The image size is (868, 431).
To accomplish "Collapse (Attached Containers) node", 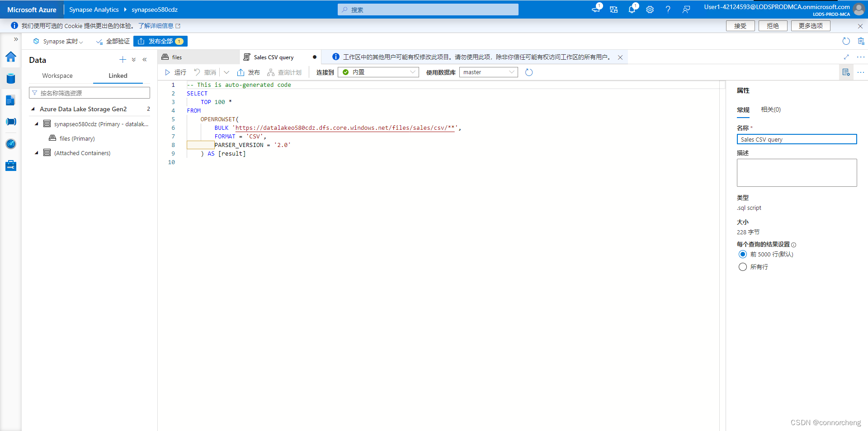I will coord(37,153).
